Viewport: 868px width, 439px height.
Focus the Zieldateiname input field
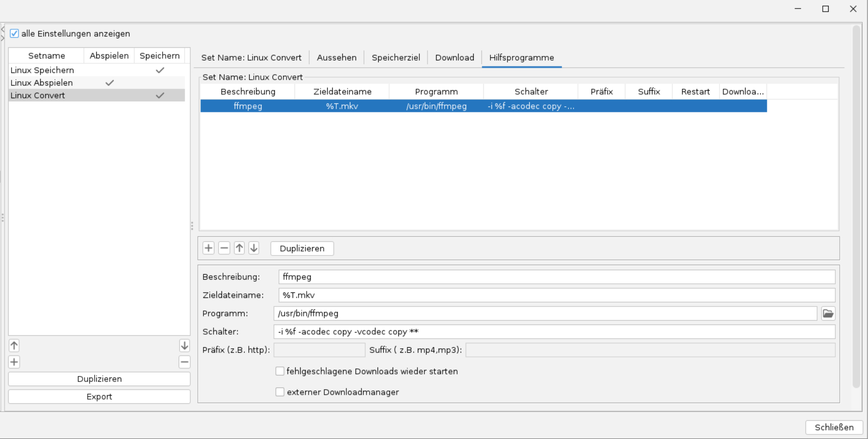[x=557, y=295]
